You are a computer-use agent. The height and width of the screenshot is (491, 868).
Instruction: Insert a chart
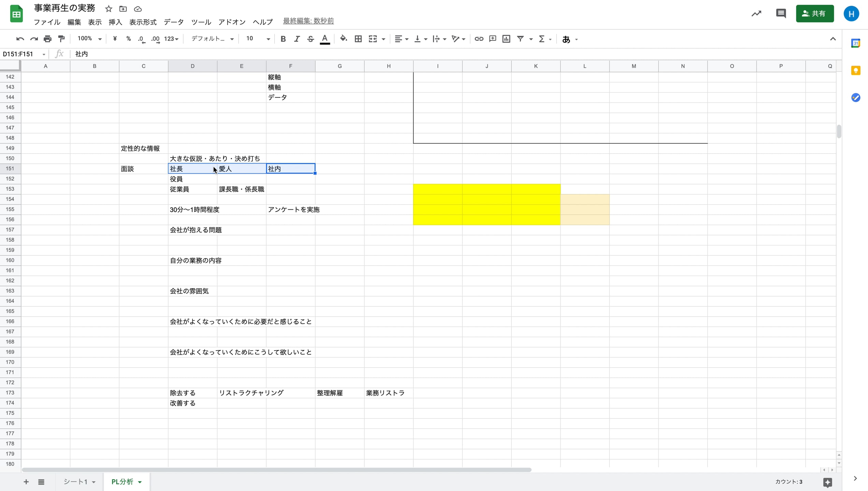coord(506,39)
